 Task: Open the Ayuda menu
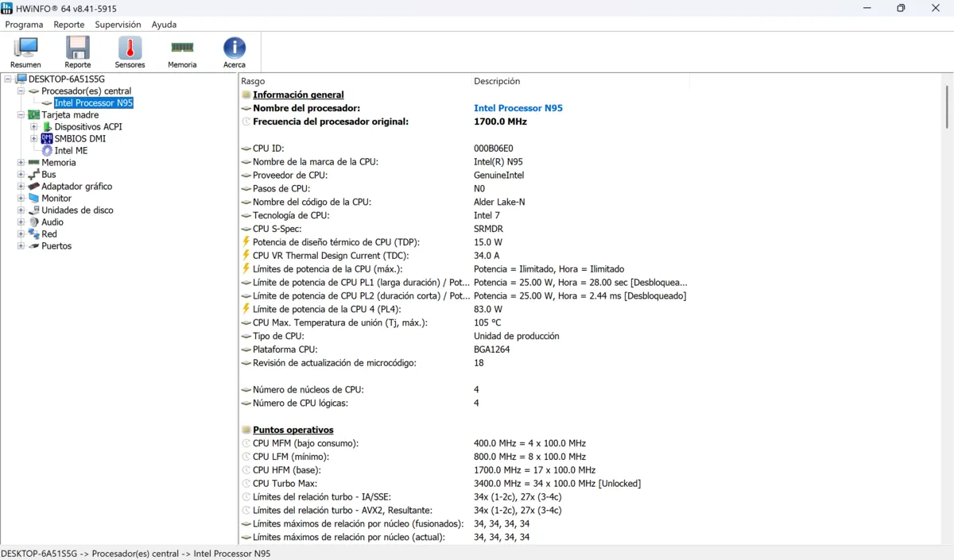pyautogui.click(x=164, y=25)
